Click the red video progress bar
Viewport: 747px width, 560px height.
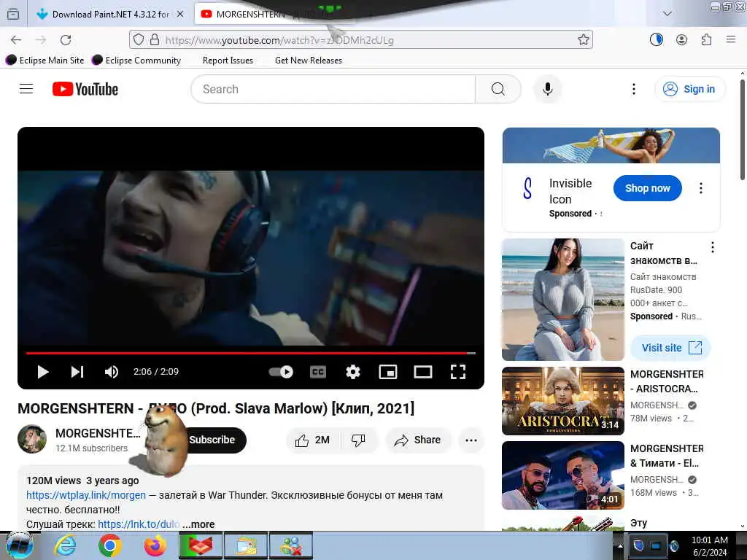click(x=251, y=354)
